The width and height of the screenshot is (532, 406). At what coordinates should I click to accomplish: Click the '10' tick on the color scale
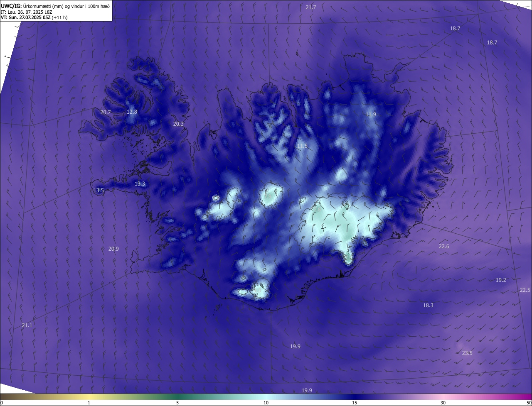pos(266,403)
